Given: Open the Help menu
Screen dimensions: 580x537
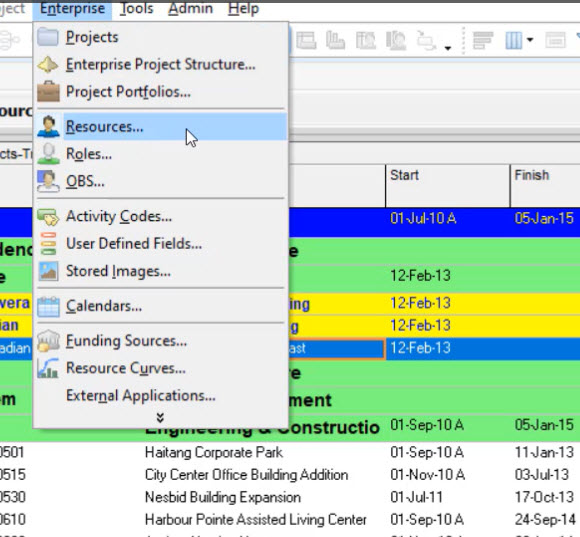Looking at the screenshot, I should tap(243, 8).
